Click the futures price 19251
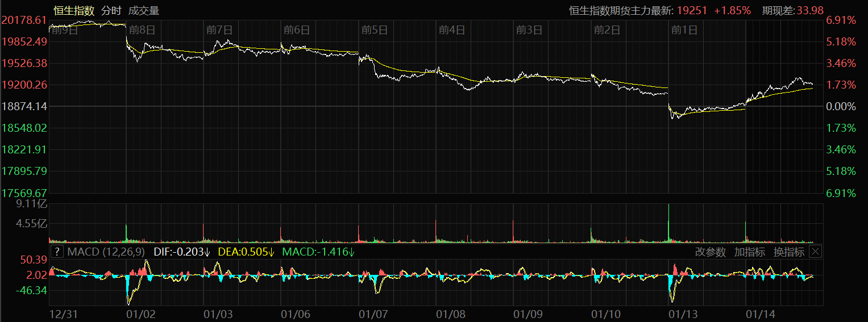868x322 pixels. coord(692,10)
